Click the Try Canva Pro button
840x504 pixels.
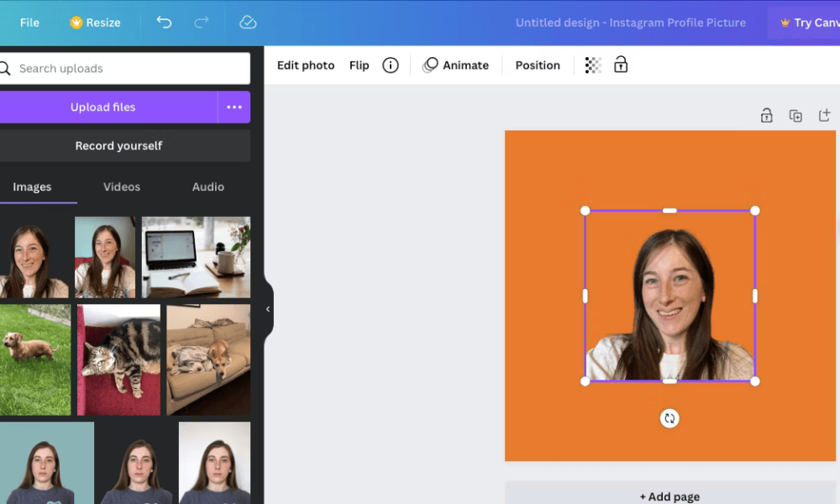pyautogui.click(x=804, y=23)
